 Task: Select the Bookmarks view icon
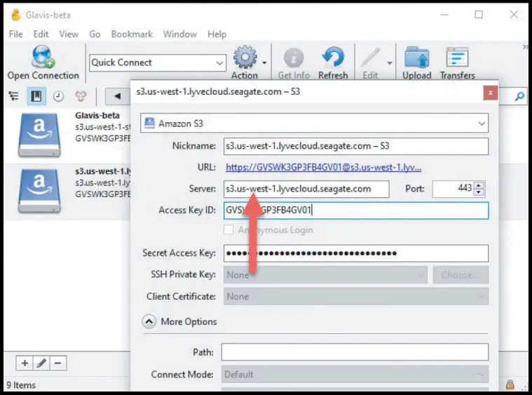[x=36, y=96]
